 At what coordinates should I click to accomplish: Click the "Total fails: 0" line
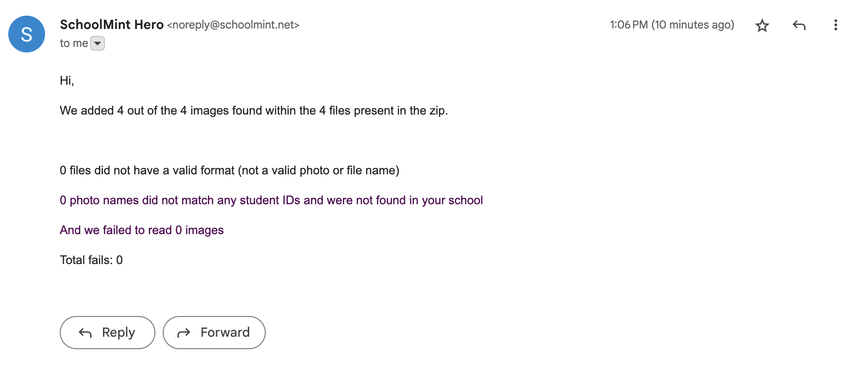(91, 260)
